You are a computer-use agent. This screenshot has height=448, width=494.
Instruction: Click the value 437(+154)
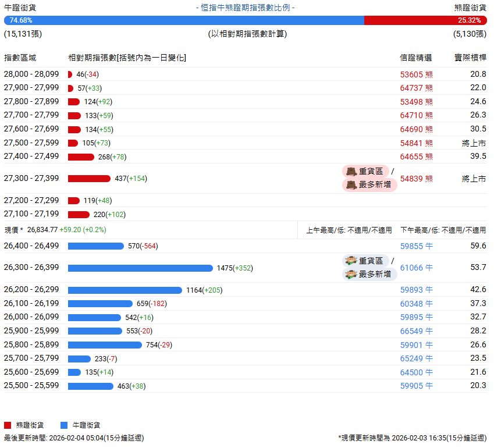(x=131, y=179)
